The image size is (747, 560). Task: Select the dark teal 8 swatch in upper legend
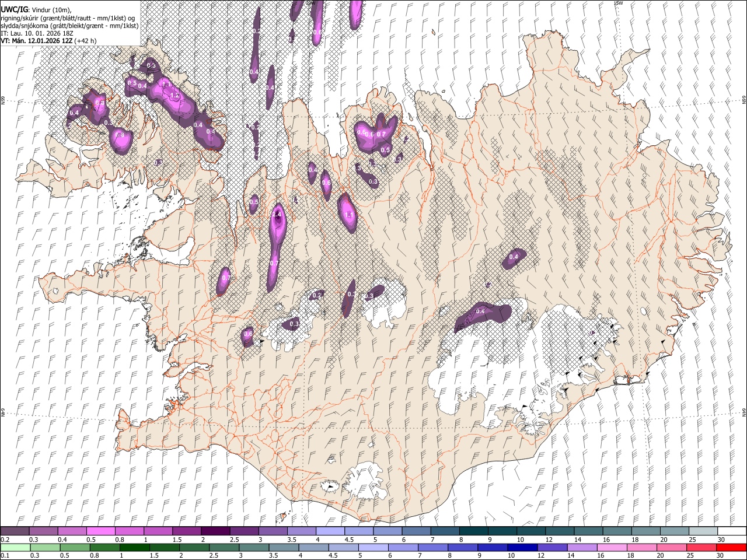coord(473,531)
